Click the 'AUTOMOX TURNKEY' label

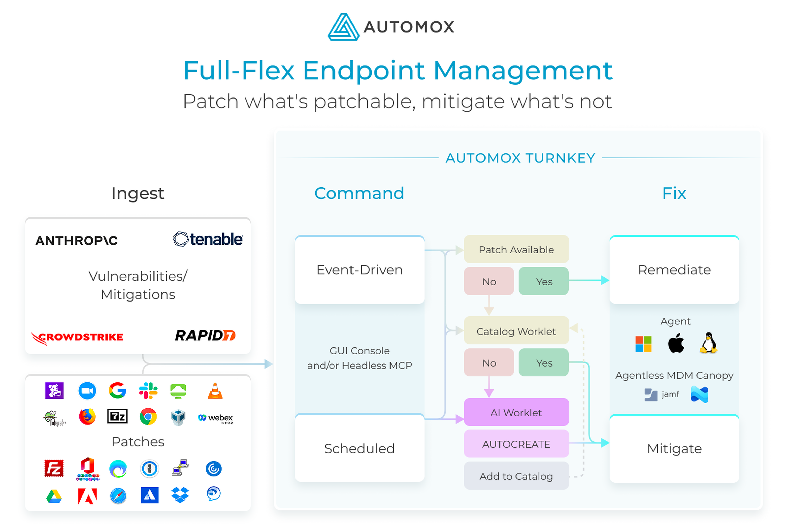pos(520,158)
